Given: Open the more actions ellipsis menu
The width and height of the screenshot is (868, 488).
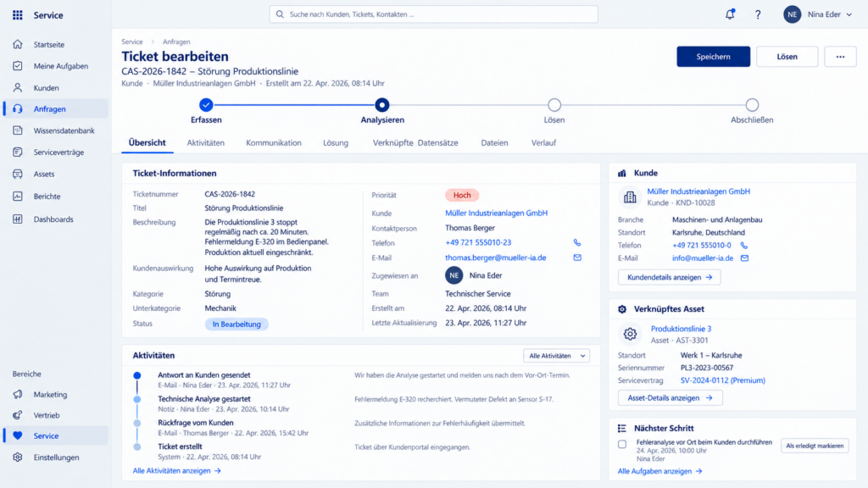Looking at the screenshot, I should pos(840,57).
